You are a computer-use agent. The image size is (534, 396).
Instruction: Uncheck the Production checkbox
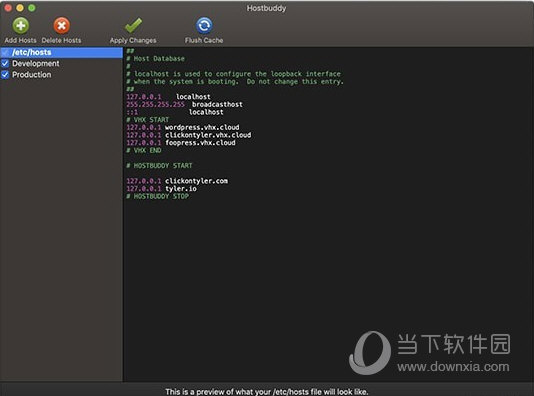[5, 75]
